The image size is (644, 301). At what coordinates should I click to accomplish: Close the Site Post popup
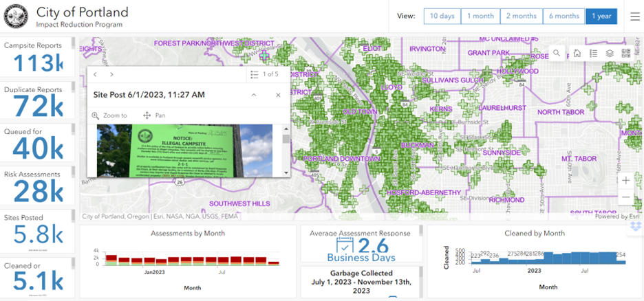click(x=278, y=95)
